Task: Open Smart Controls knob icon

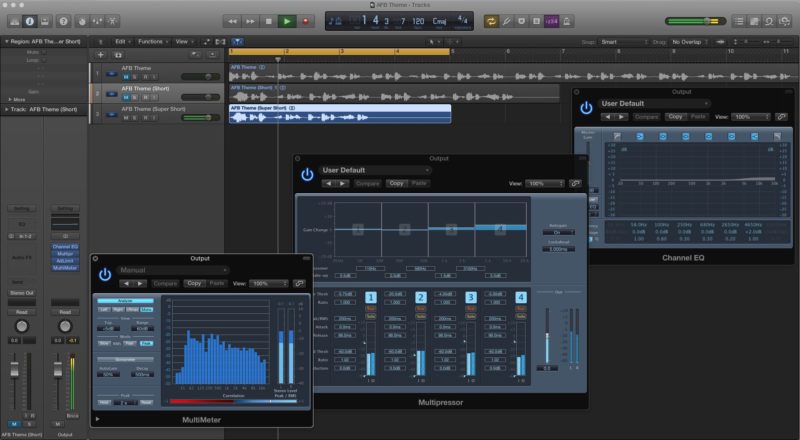Action: tap(82, 21)
